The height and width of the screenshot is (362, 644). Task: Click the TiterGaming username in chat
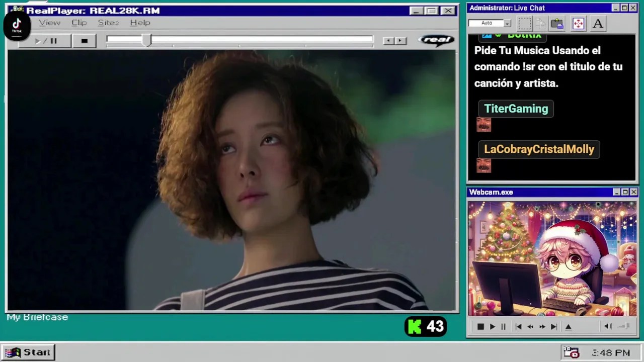coord(516,109)
